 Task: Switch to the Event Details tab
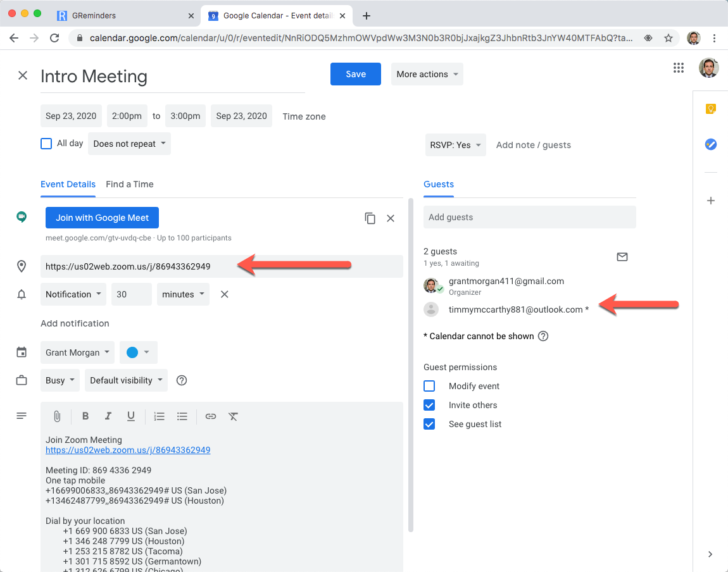[68, 184]
